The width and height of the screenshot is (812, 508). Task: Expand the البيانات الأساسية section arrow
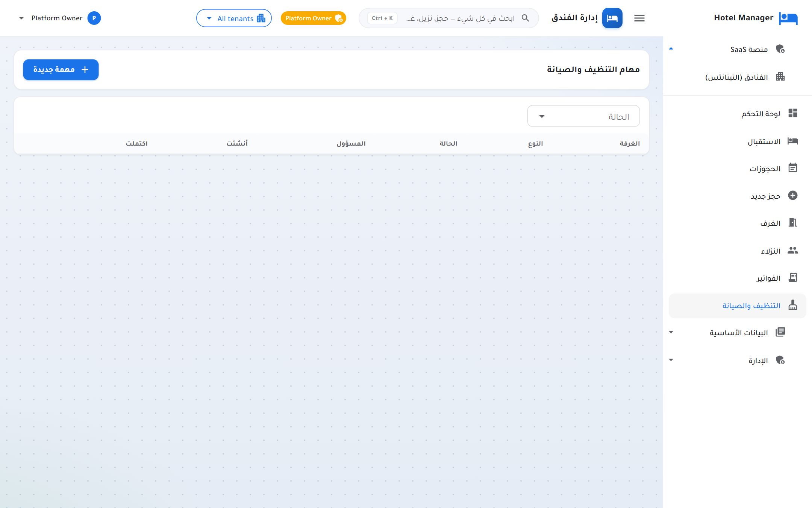[671, 332]
